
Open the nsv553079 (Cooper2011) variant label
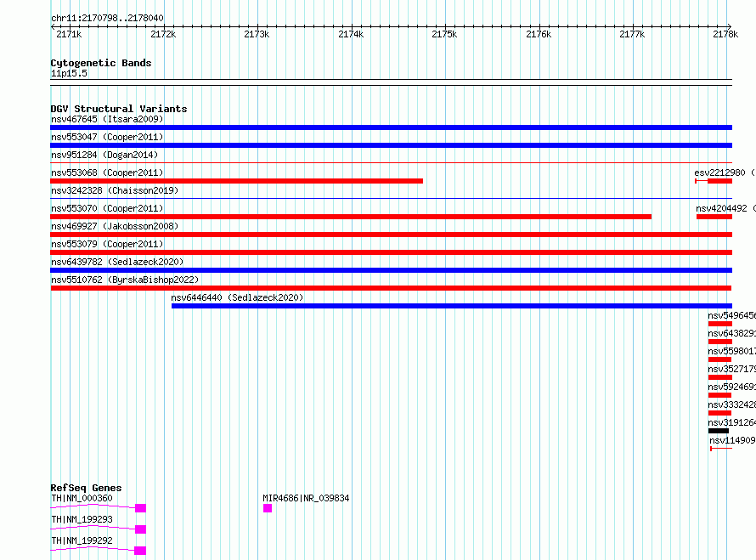tap(107, 244)
